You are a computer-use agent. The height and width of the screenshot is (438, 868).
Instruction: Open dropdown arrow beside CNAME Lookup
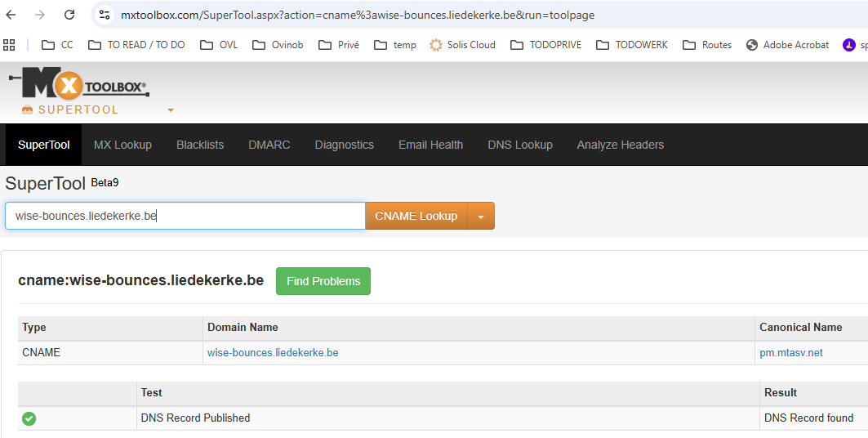click(x=481, y=217)
